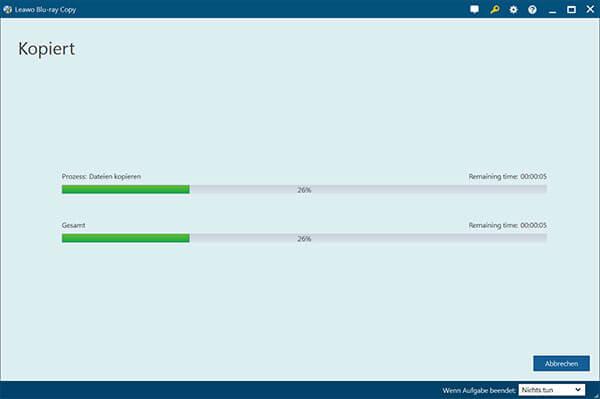Click the window resize grip in corner
Screen dimensions: 600x399
click(x=596, y=396)
